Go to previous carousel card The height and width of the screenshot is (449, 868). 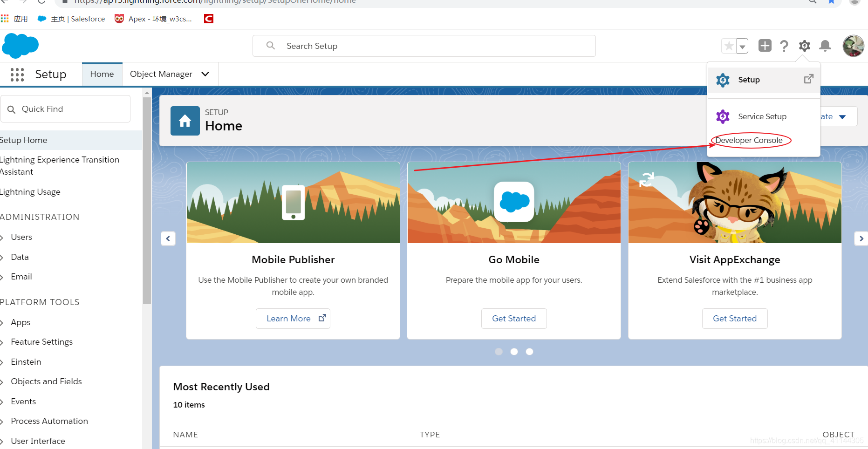pyautogui.click(x=168, y=238)
